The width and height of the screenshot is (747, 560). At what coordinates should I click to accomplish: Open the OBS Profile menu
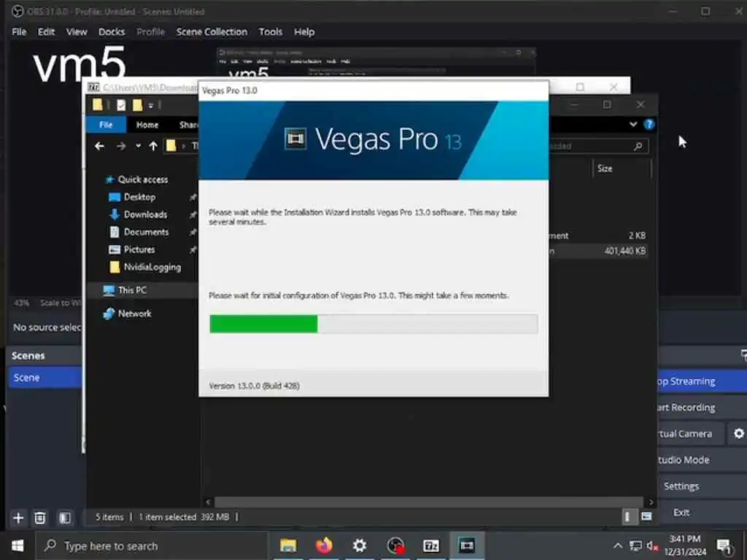150,32
